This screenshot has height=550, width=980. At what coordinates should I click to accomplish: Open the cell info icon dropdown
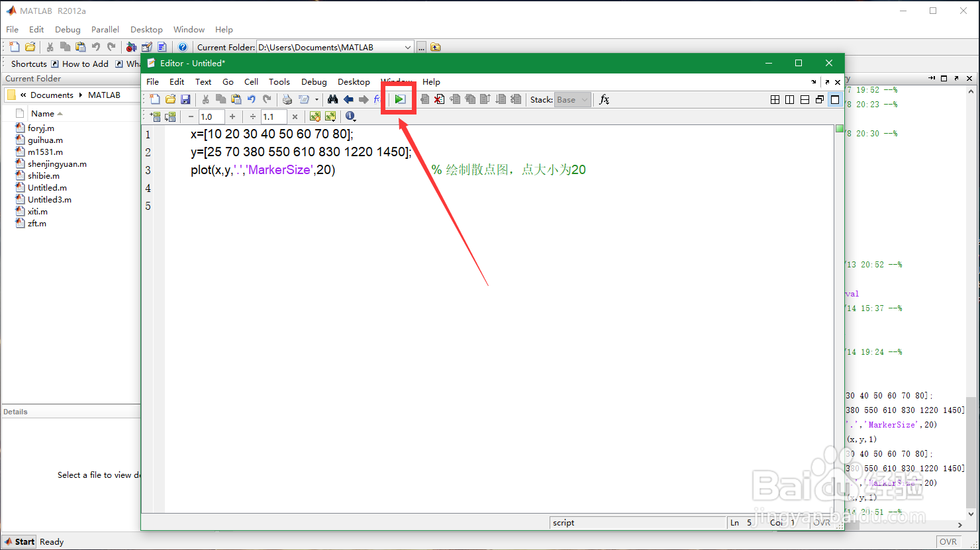tap(350, 116)
